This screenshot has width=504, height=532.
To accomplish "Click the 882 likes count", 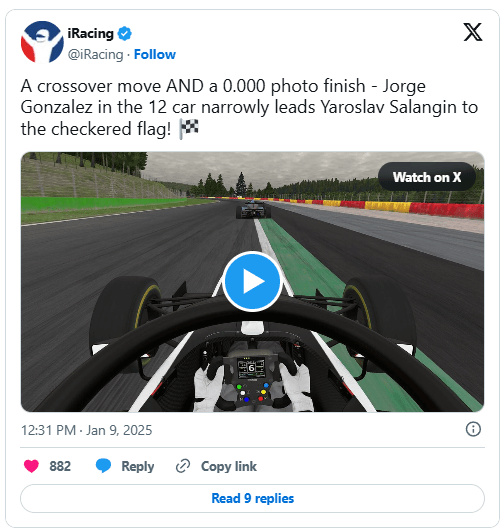I will (x=60, y=466).
